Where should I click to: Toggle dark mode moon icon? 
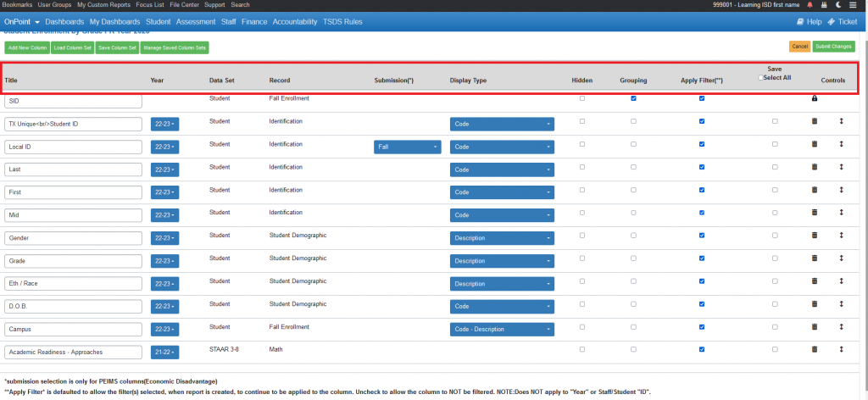[838, 4]
